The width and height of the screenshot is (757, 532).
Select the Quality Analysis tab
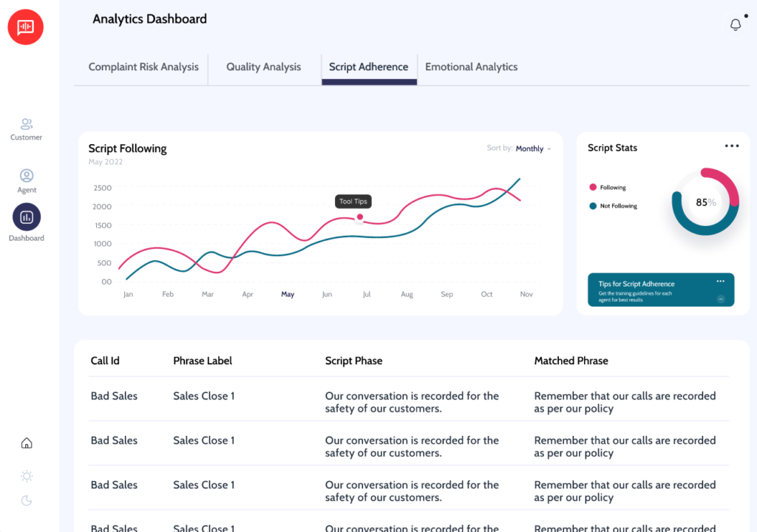[x=263, y=67]
